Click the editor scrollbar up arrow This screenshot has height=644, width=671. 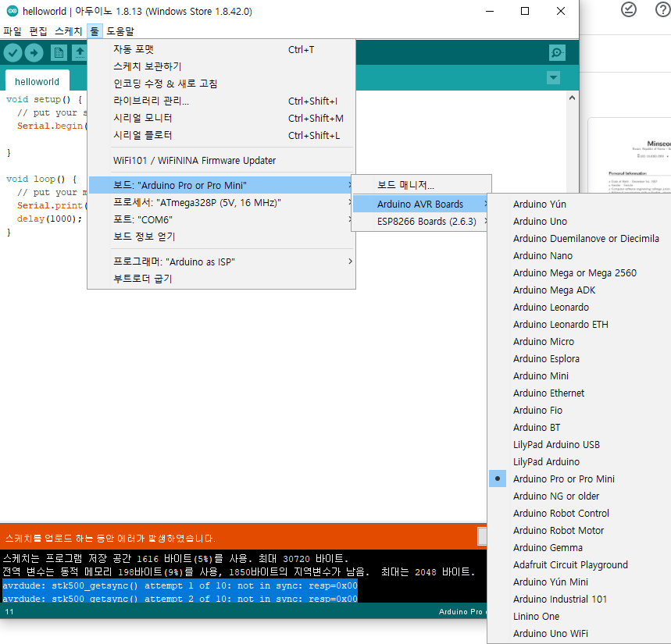(572, 98)
